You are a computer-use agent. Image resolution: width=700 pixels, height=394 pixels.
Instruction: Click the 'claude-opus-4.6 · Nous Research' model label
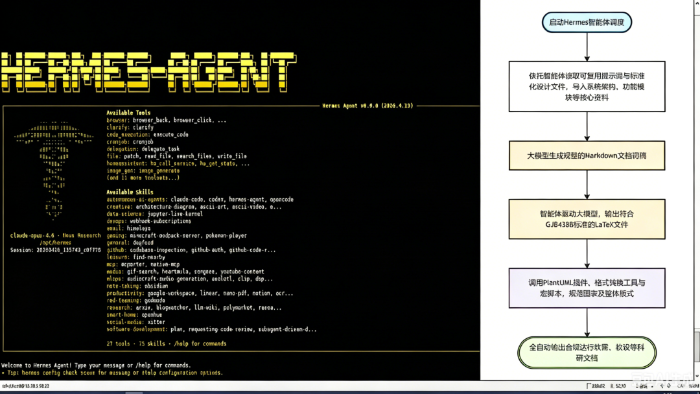55,235
